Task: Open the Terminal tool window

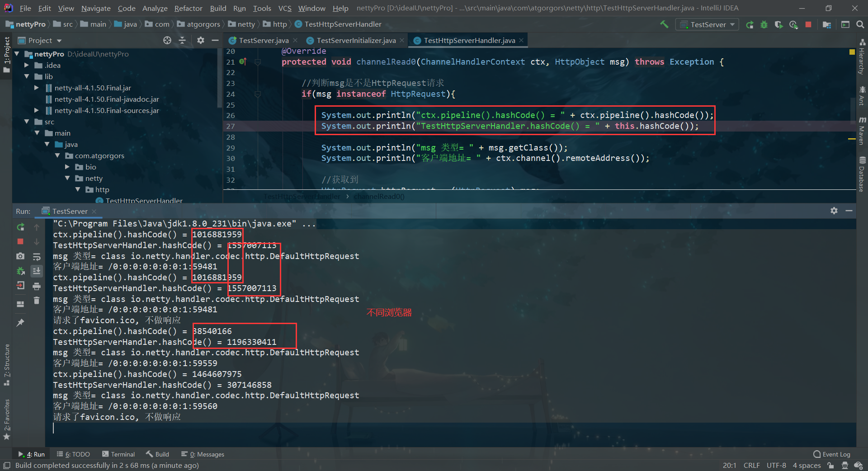Action: 118,454
